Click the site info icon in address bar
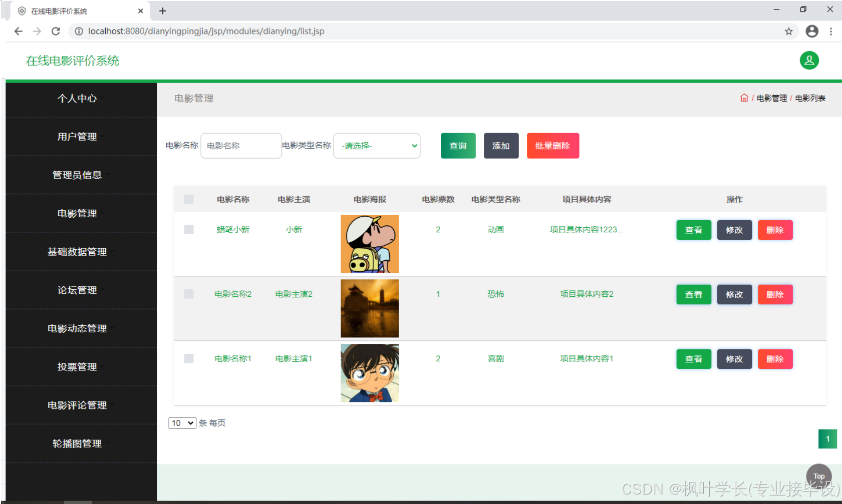Viewport: 842px width, 504px height. pos(79,31)
